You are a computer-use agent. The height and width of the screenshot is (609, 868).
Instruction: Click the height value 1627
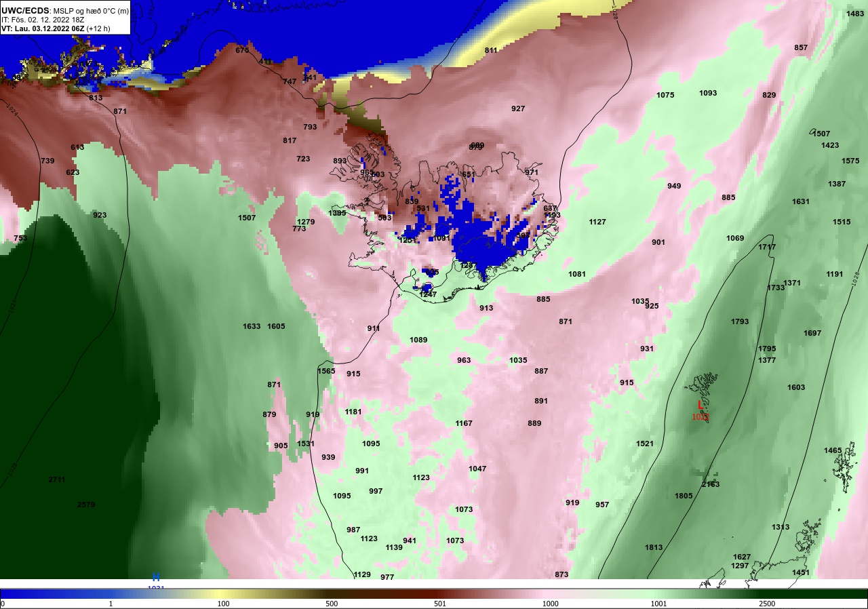pos(742,557)
